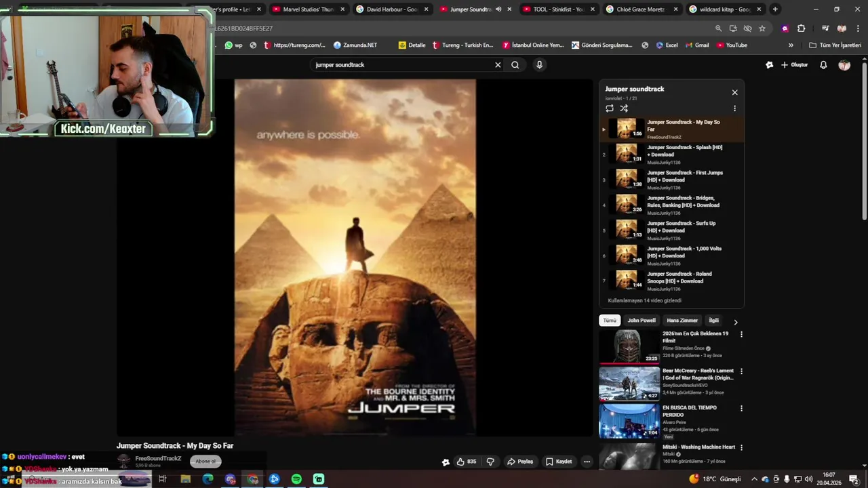Select the currently playing 'My Day So Far' item

coord(671,129)
